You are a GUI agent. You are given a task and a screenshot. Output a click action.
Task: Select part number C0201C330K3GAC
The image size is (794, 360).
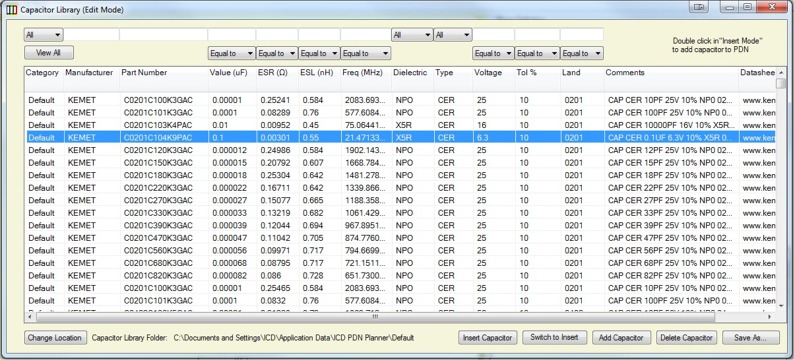[158, 213]
